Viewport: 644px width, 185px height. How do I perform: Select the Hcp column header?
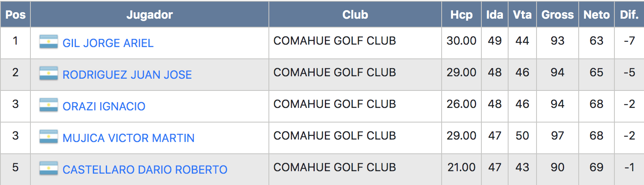coord(462,15)
